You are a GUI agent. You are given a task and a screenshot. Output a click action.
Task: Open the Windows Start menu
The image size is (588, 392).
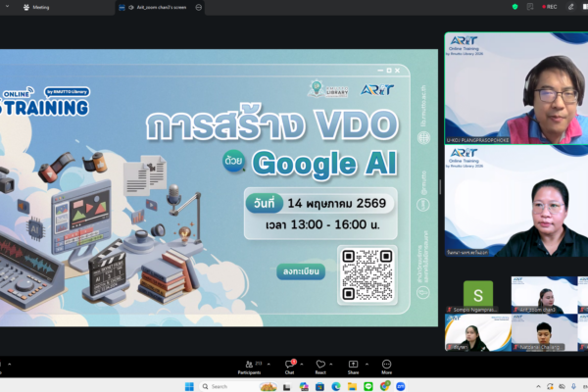click(189, 386)
